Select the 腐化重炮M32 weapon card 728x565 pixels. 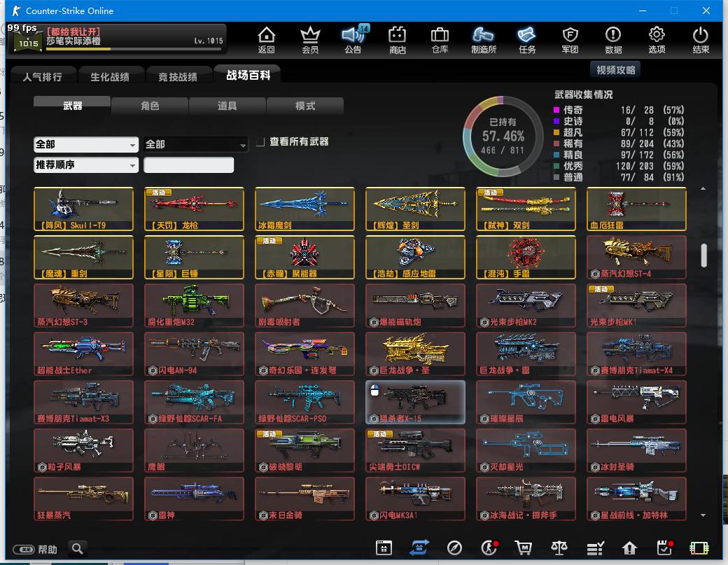point(194,305)
